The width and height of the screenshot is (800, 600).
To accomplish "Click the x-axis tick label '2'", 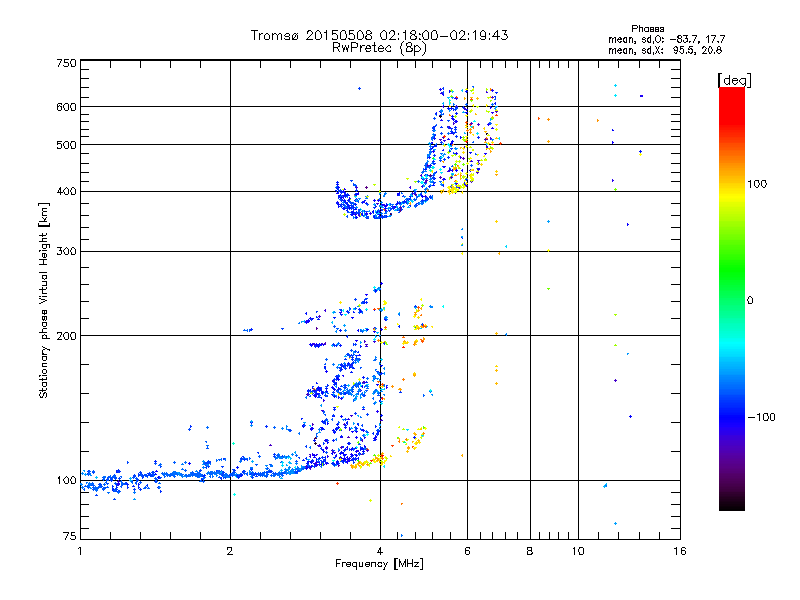I will pos(230,551).
